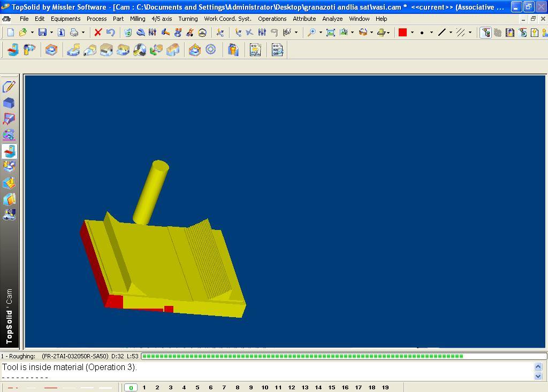Save the file with the floppy disk icon
This screenshot has width=548, height=392.
point(42,33)
